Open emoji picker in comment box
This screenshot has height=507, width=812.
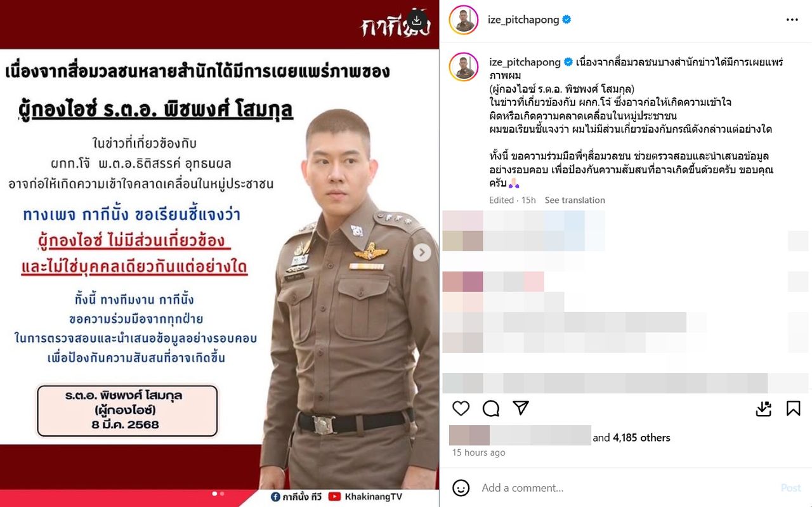461,488
